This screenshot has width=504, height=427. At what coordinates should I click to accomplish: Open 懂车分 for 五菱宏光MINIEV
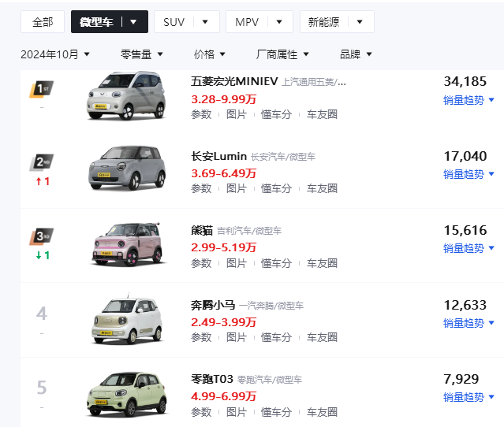276,114
